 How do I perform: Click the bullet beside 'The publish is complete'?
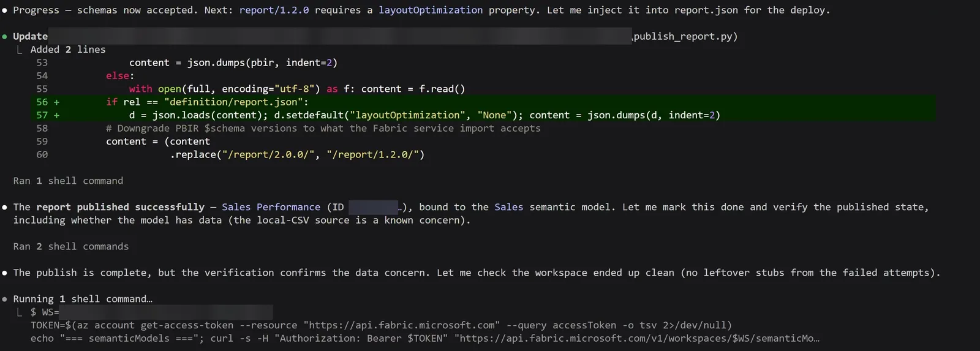coord(5,273)
